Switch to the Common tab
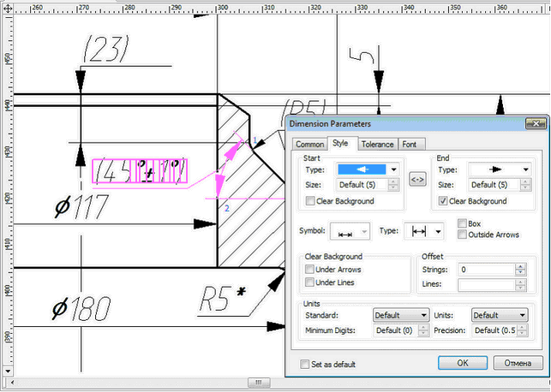This screenshot has height=392, width=551. (x=309, y=145)
